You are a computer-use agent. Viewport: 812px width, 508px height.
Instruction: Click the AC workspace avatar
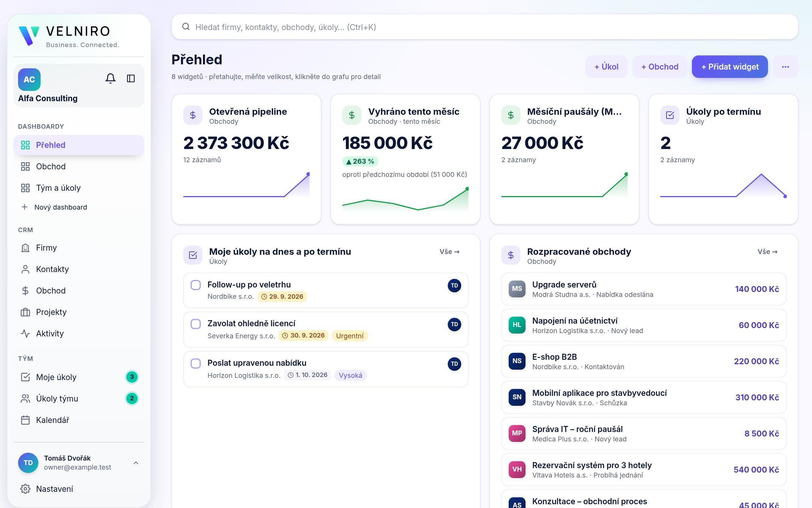(x=29, y=79)
